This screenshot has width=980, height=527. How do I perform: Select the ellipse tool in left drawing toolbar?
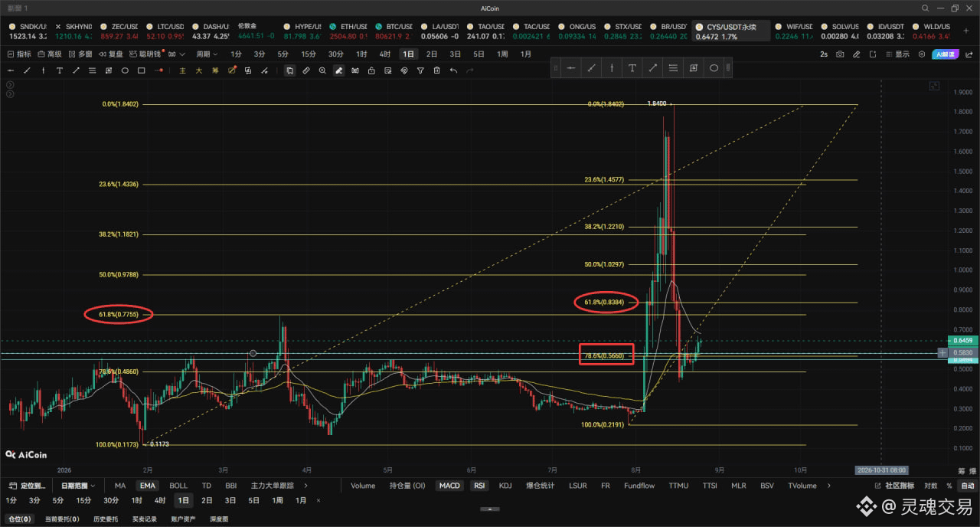coord(125,70)
